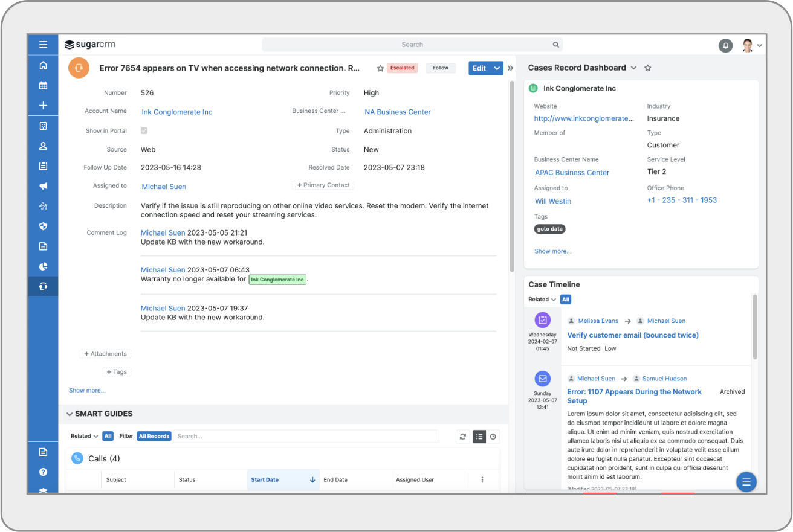Open the pie chart Reports sidebar icon
Image resolution: width=793 pixels, height=532 pixels.
43,266
